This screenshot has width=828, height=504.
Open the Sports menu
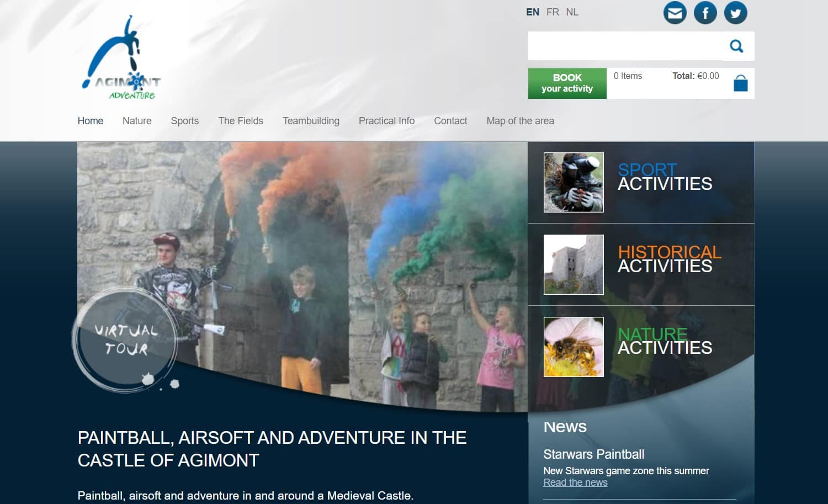184,121
